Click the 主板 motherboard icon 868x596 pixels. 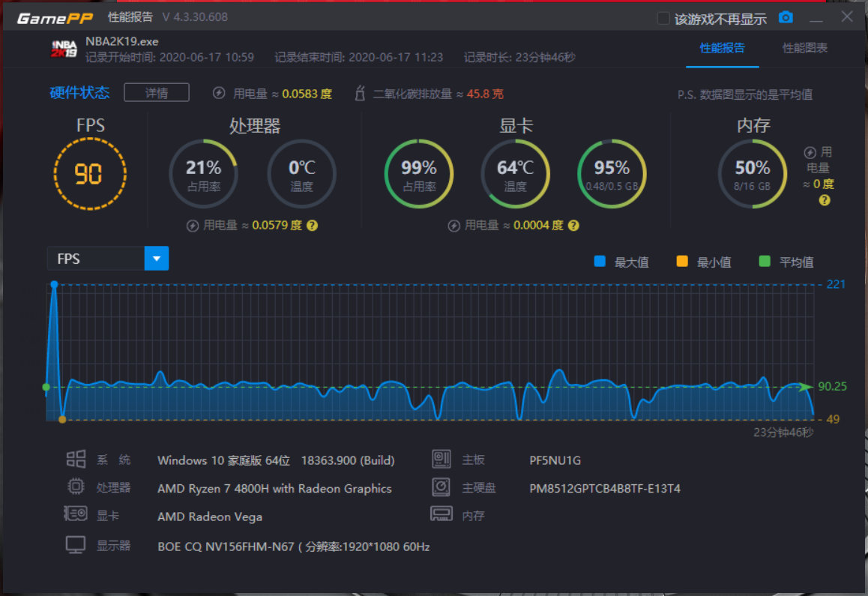tap(441, 460)
